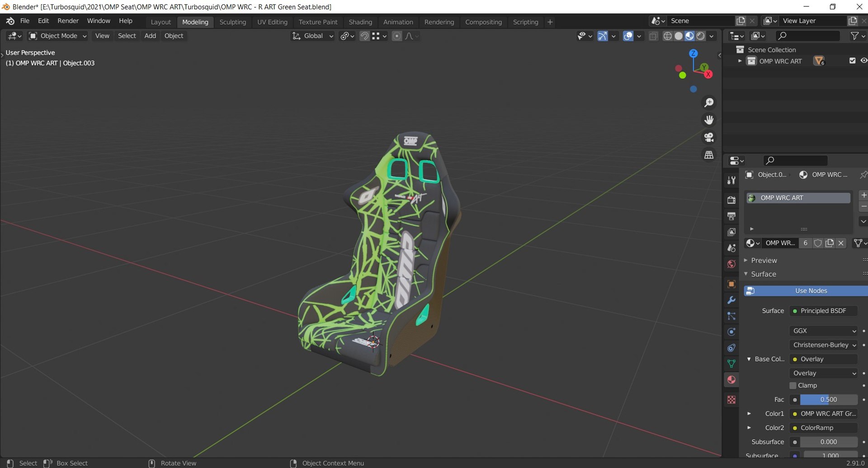Open the View Layer properties tab icon

point(731,232)
